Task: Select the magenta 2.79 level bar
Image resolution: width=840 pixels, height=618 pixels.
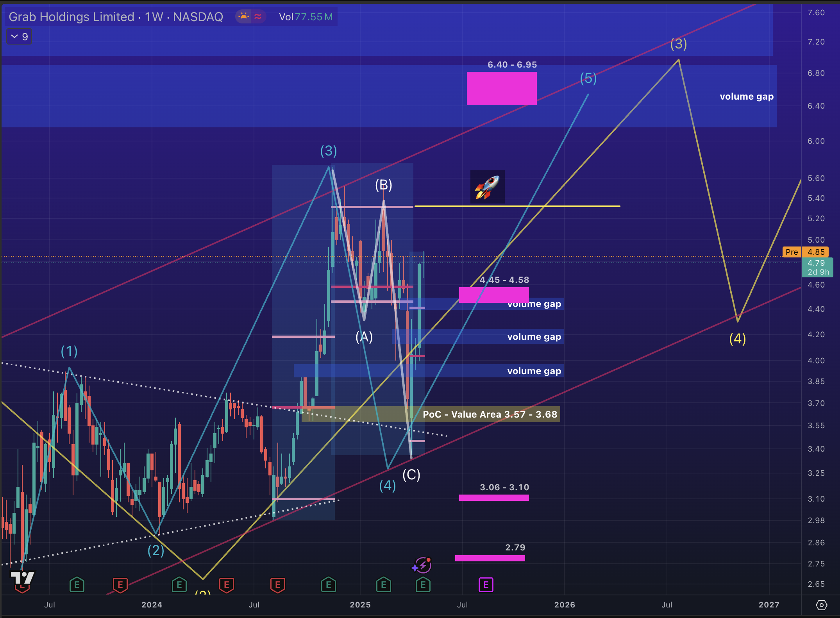Action: (490, 558)
